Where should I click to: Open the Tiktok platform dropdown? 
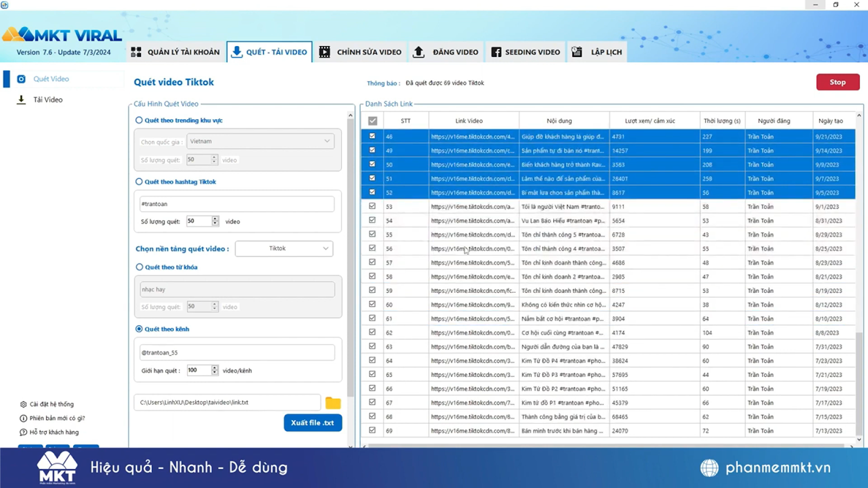284,248
